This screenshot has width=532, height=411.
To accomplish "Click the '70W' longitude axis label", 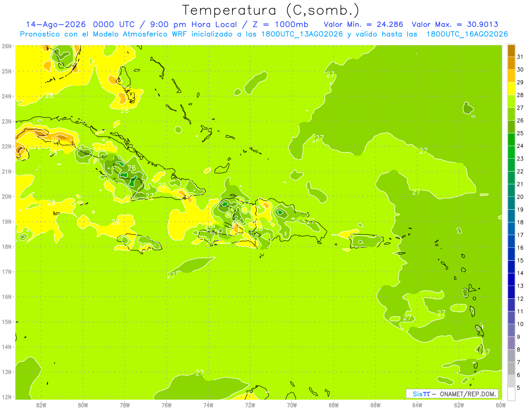I will (292, 405).
